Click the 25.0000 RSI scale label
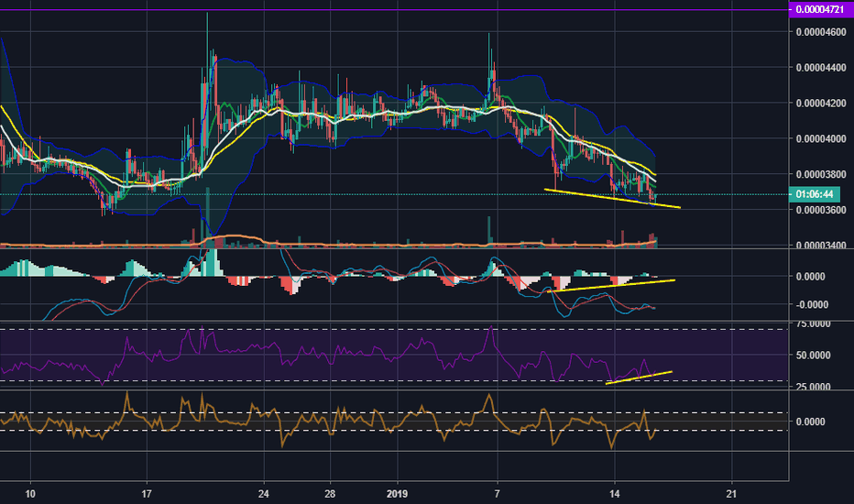 point(813,387)
